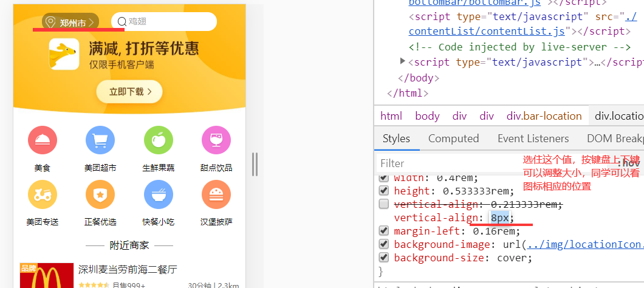
Task: Select body in the breadcrumb
Action: [427, 116]
